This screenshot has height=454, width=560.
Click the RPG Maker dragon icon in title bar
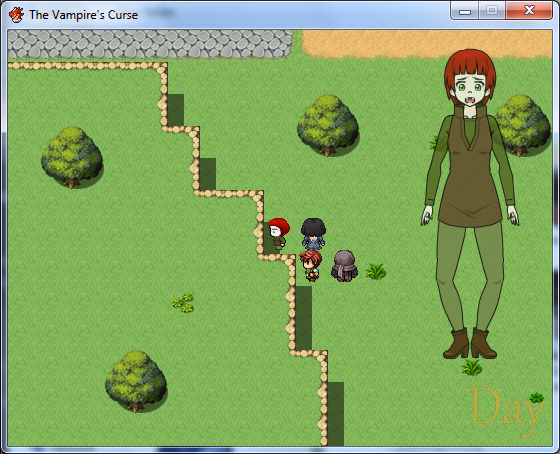tap(16, 15)
